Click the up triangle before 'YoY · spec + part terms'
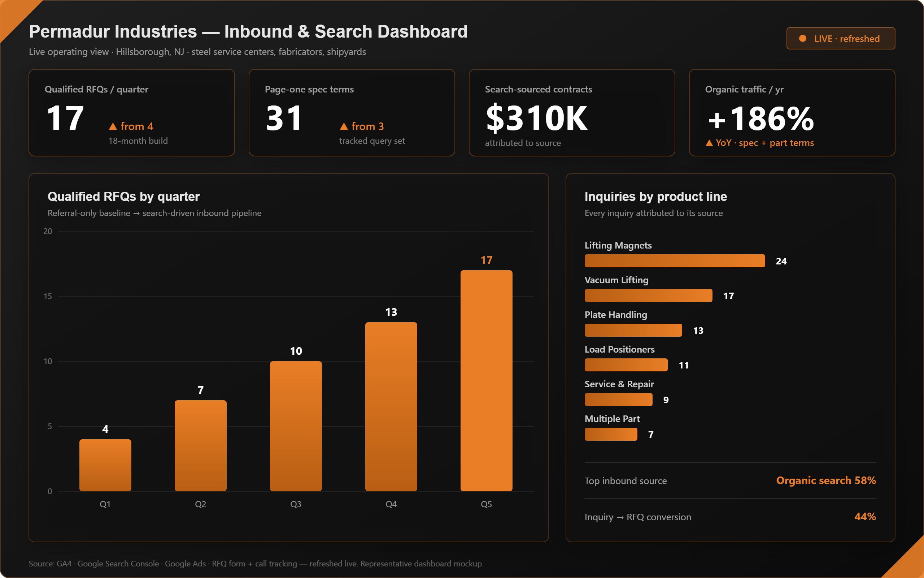 pyautogui.click(x=709, y=143)
